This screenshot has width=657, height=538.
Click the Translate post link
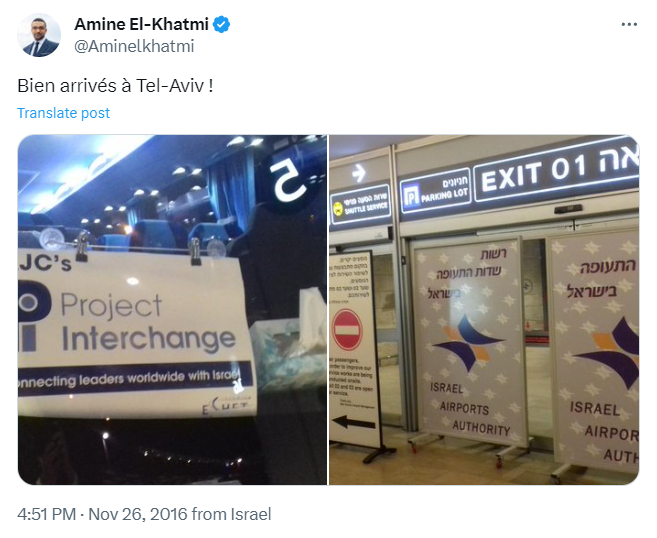pyautogui.click(x=63, y=113)
